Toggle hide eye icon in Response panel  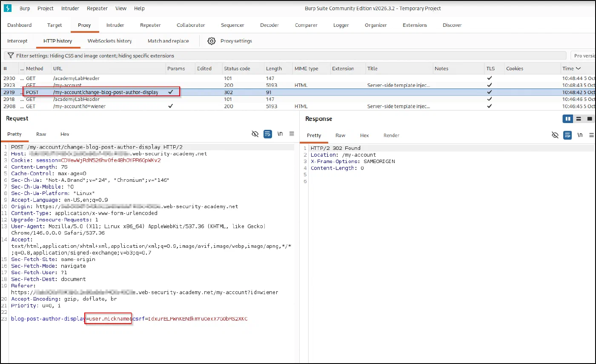pyautogui.click(x=555, y=135)
